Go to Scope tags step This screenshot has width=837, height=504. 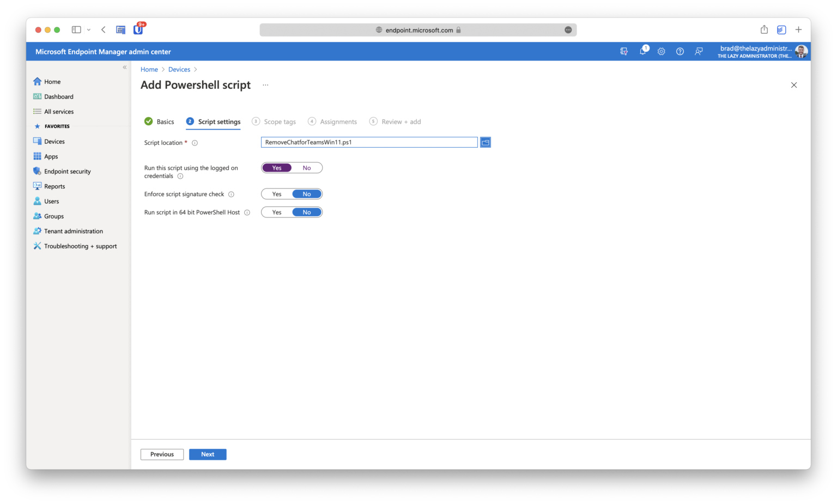coord(274,122)
